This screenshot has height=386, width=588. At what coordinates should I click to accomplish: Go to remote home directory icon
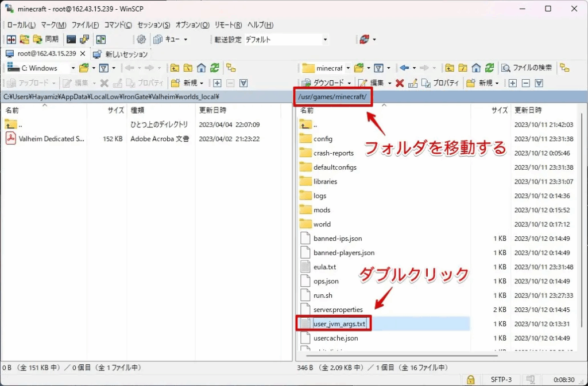coord(476,68)
